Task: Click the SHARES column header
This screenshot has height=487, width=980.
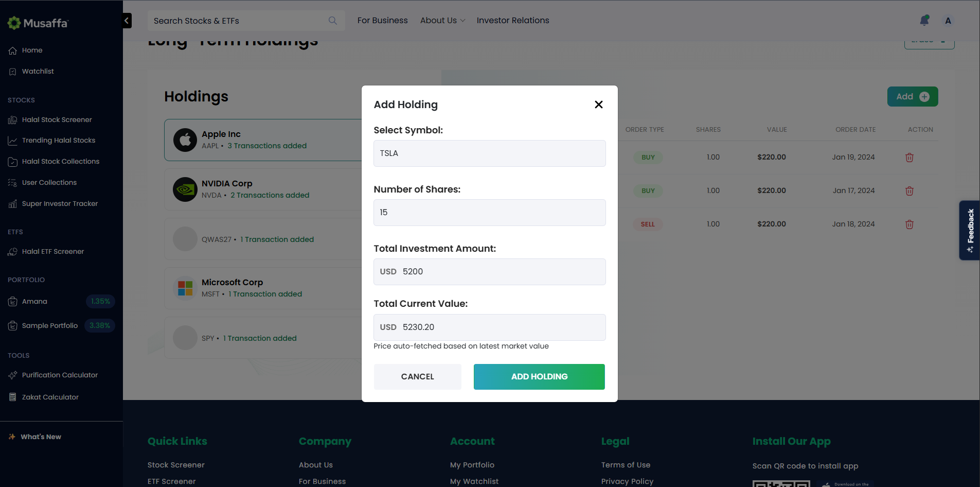Action: (708, 130)
